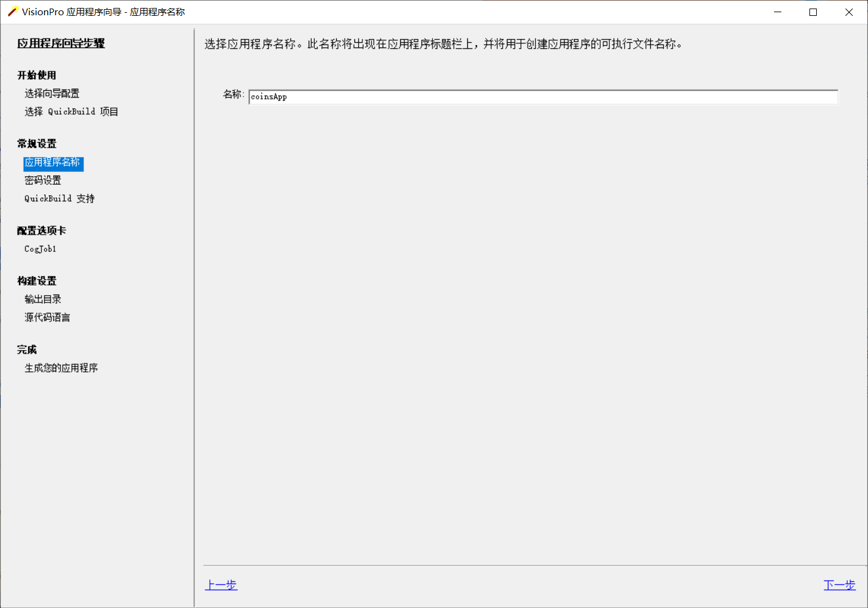Click the 上一步 navigation link
Viewport: 868px width, 608px height.
[221, 584]
